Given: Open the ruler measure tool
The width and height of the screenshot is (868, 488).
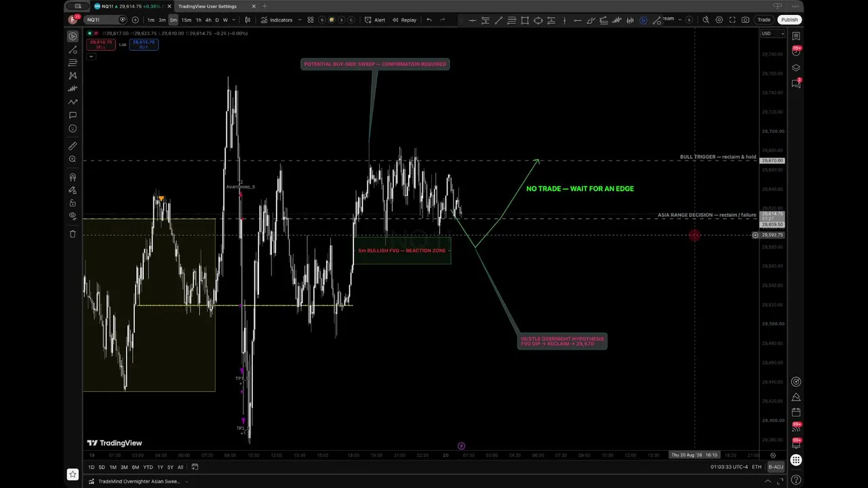Looking at the screenshot, I should 73,146.
